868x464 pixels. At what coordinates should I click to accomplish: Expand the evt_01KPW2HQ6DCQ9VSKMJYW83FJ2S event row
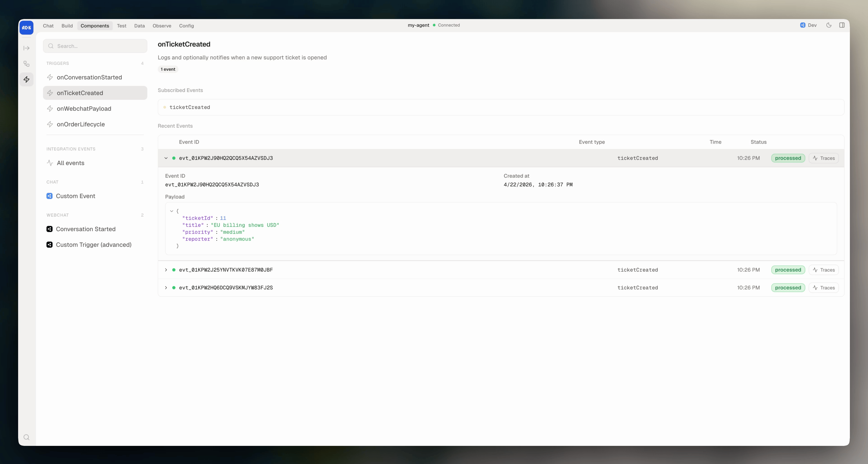(x=166, y=288)
